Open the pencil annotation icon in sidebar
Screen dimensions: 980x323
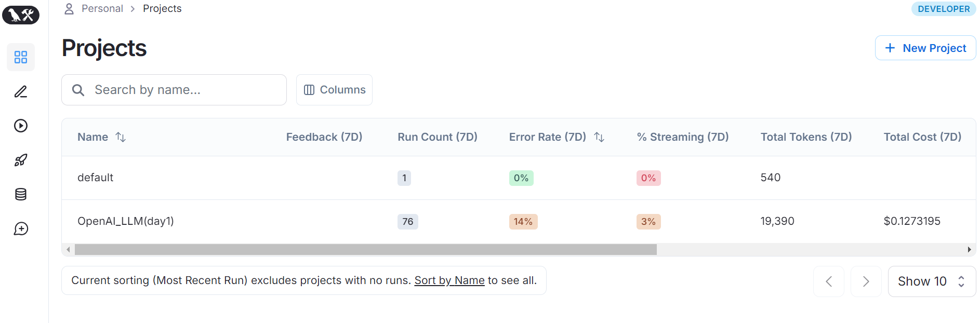[21, 91]
